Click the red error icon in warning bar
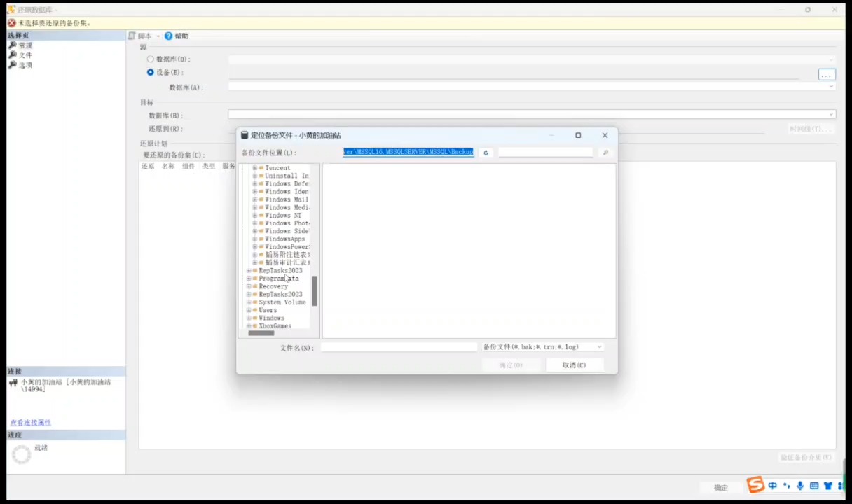Image resolution: width=852 pixels, height=504 pixels. [12, 23]
